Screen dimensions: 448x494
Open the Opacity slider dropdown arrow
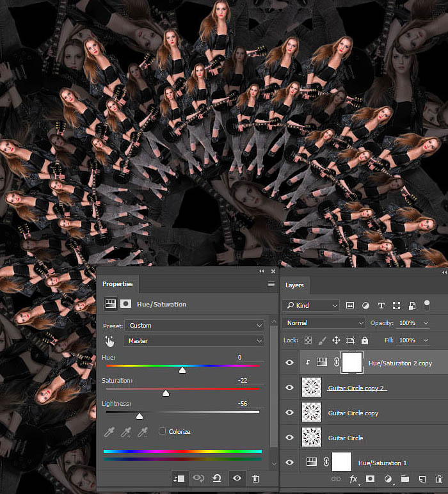pyautogui.click(x=426, y=323)
